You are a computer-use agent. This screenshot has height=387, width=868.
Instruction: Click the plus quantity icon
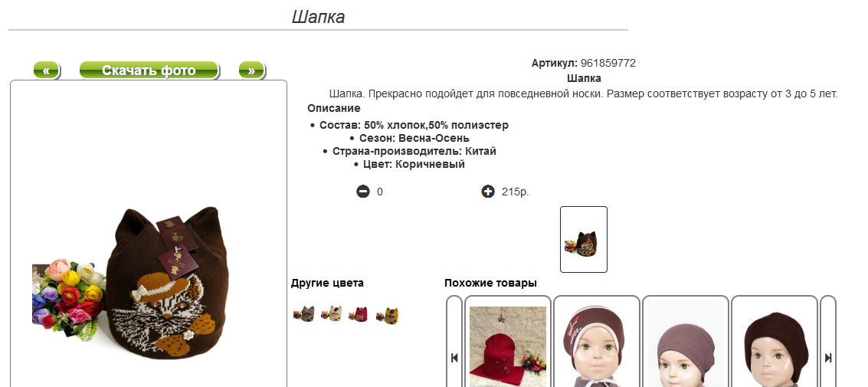click(x=488, y=192)
